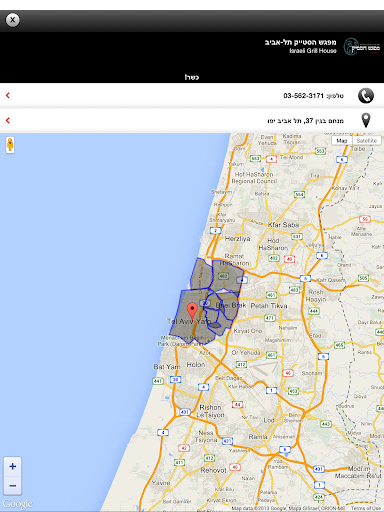Screen dimensions: 384x512
Task: Open the Terms of Use link
Action: (x=366, y=508)
